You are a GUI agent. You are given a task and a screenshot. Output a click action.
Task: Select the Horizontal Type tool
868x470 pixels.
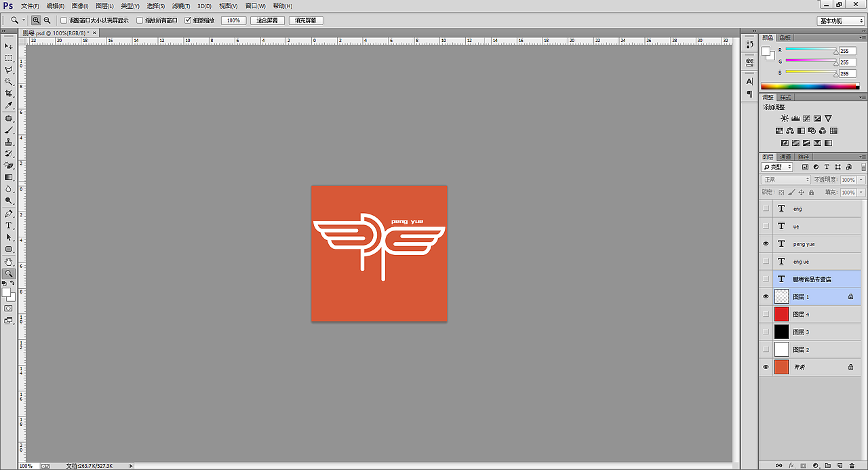9,225
